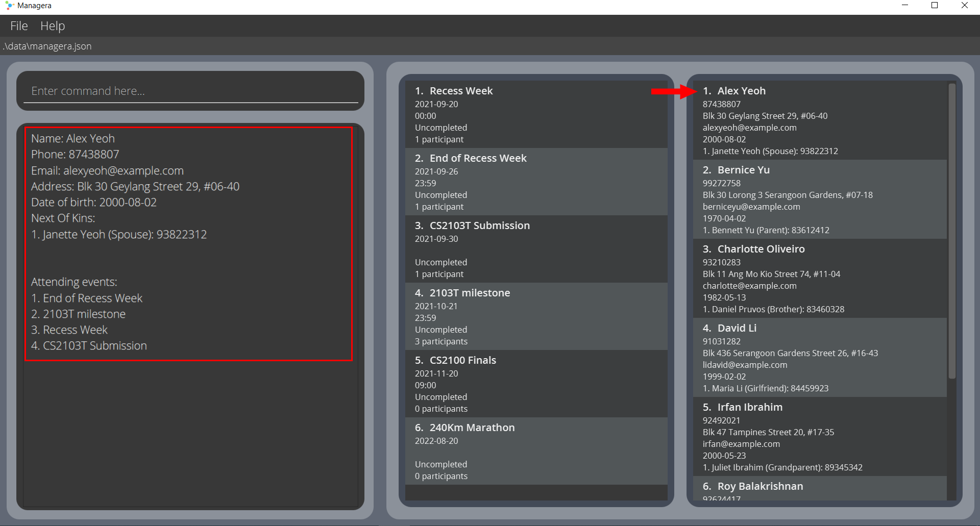This screenshot has width=980, height=526.
Task: Click 'Daniel Pruvos (Brother): 83460328' text
Action: coord(778,309)
